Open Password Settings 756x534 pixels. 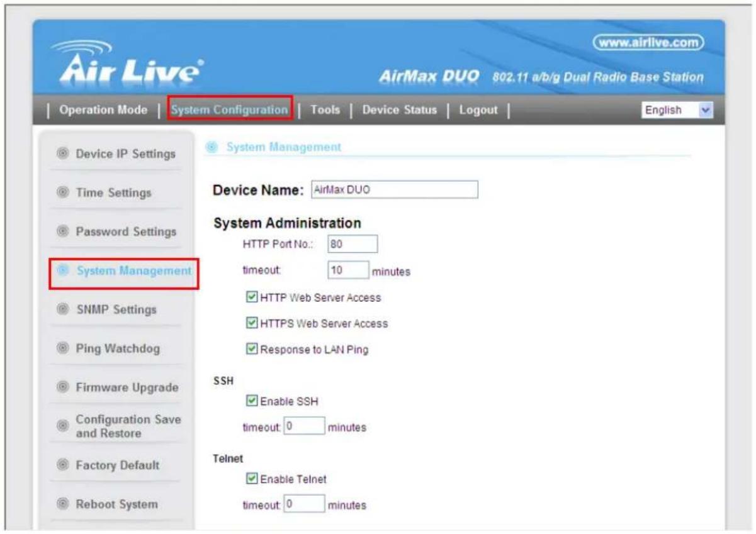click(126, 231)
